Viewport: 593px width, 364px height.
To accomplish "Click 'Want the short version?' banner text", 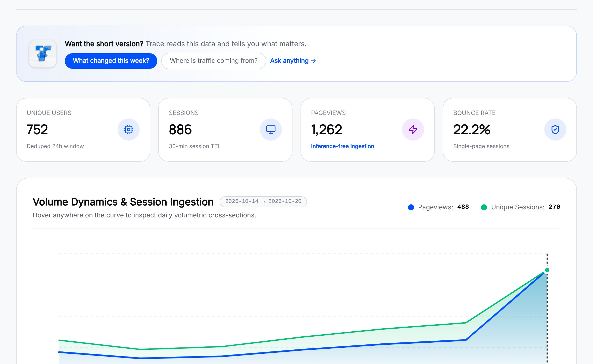I will (104, 44).
